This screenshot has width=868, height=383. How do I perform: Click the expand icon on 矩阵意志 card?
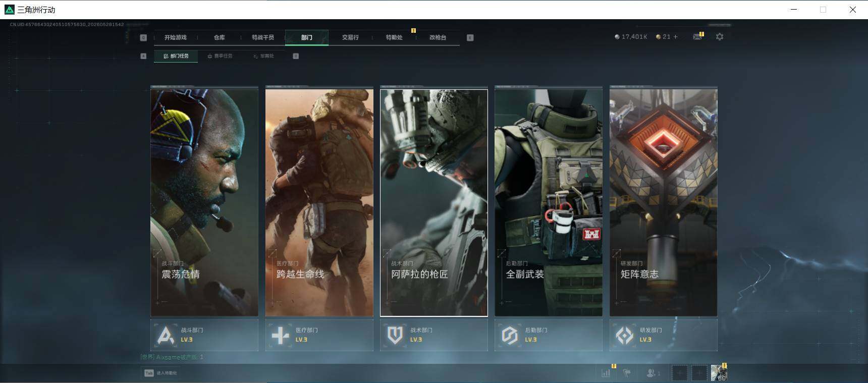617,253
